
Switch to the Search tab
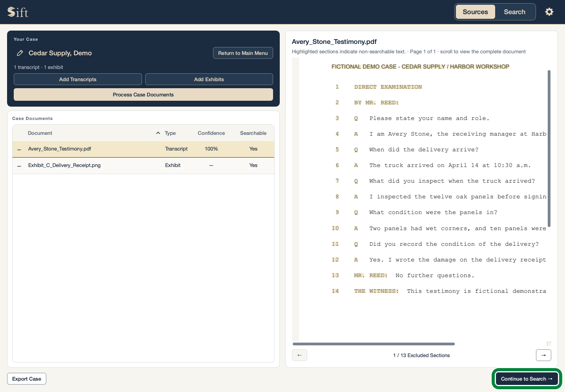coord(515,12)
